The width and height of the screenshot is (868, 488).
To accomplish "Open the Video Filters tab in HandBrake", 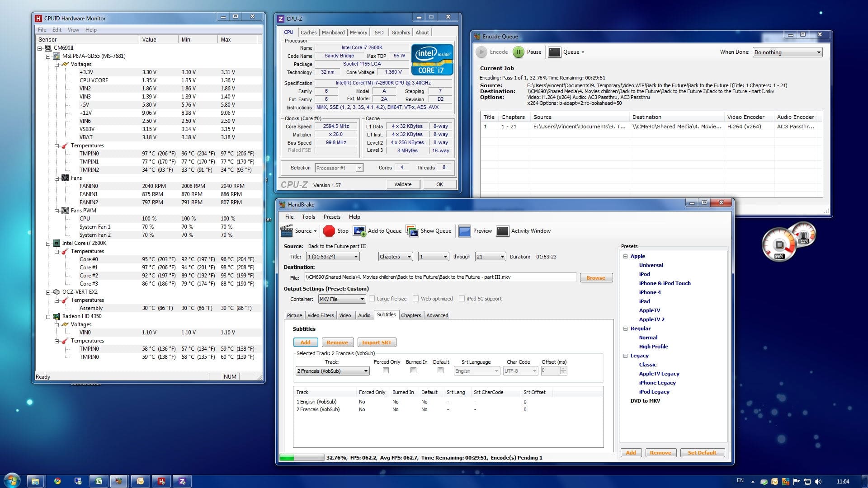I will click(321, 315).
